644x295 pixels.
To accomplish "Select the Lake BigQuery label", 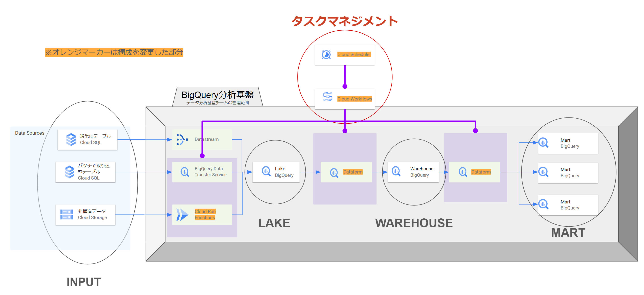I will click(x=284, y=172).
